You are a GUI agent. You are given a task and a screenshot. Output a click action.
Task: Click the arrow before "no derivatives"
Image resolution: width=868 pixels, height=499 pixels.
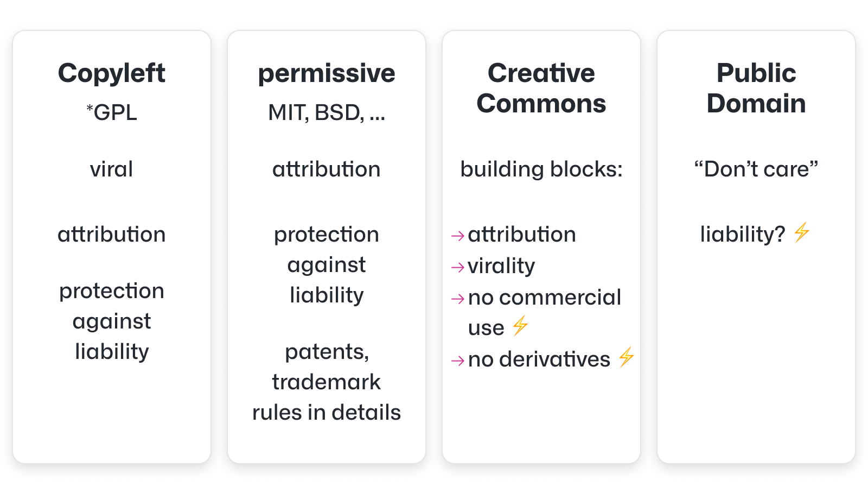[457, 361]
